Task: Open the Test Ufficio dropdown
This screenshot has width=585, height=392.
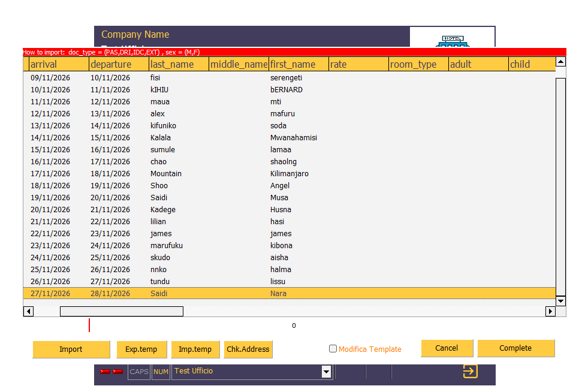Action: (326, 372)
